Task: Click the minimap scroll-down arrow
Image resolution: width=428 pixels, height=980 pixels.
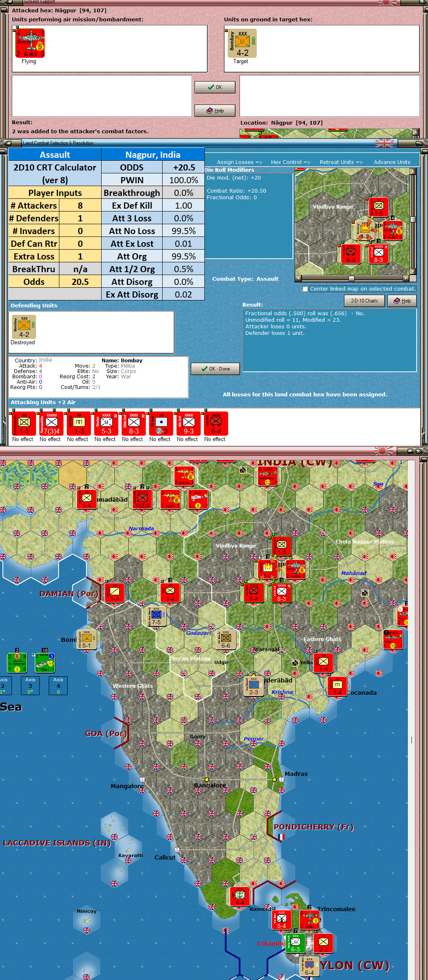Action: [x=413, y=271]
